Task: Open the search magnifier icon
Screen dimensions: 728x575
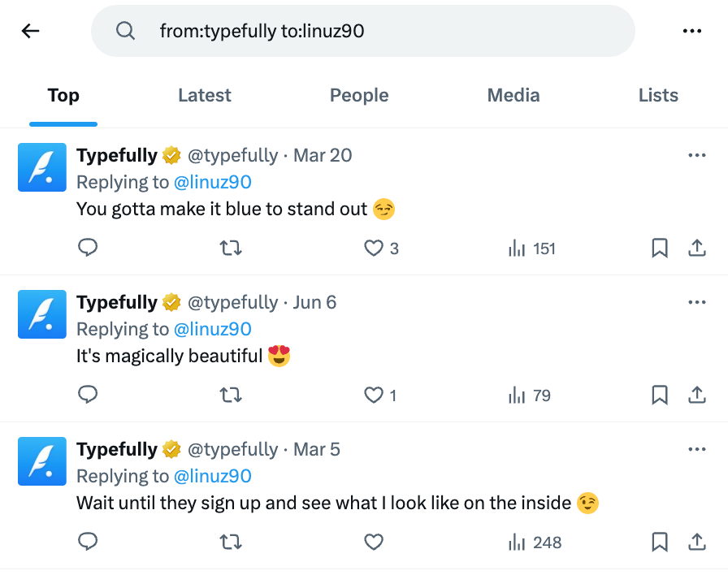Action: (125, 30)
